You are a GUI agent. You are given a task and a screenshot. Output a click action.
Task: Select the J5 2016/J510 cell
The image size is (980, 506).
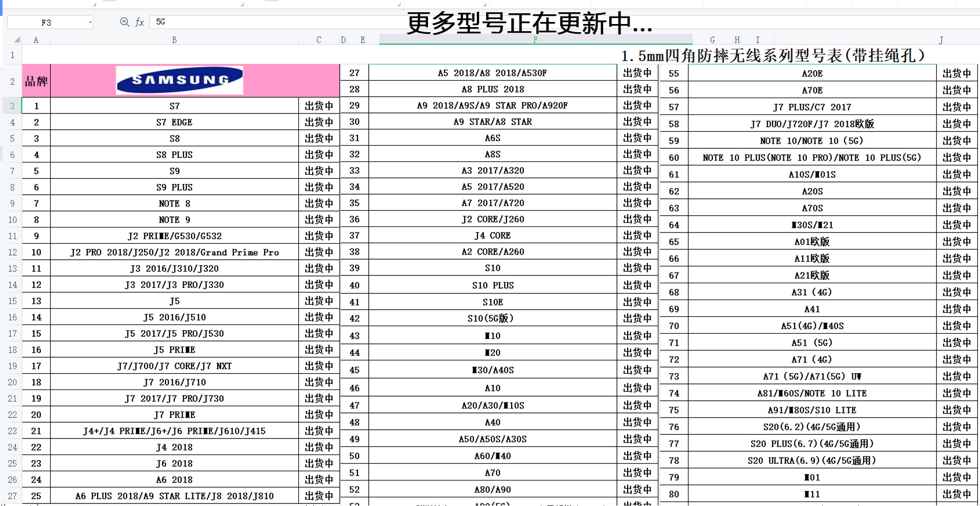174,317
